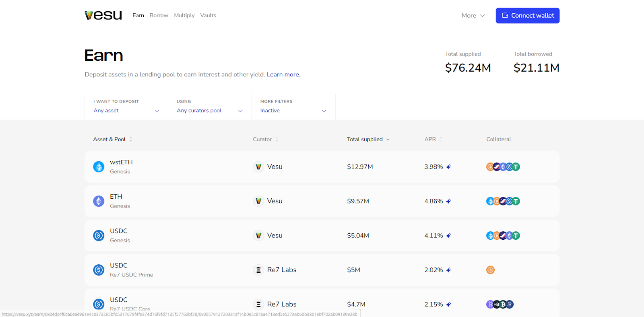644x317 pixels.
Task: Click sparkle icon next to 4.11% APR
Action: (x=448, y=235)
